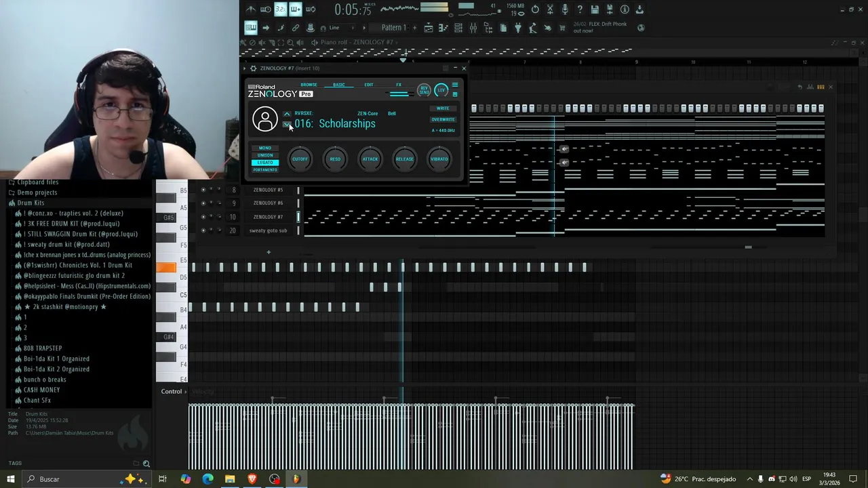Click the cut scissors icon in toolbar
The image size is (868, 488).
point(550,9)
